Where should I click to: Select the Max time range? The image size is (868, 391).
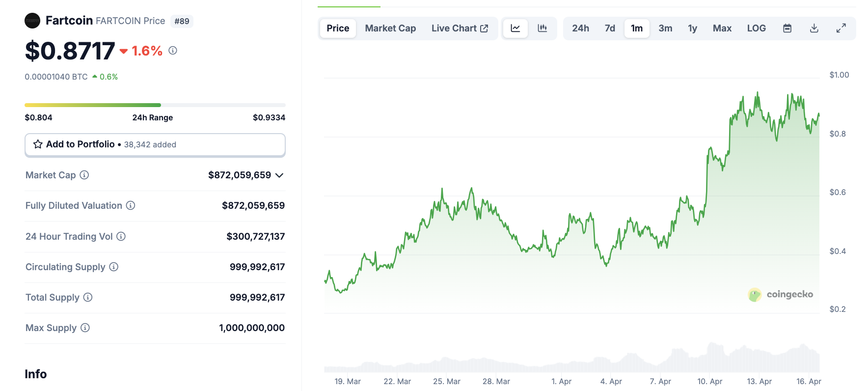[722, 28]
